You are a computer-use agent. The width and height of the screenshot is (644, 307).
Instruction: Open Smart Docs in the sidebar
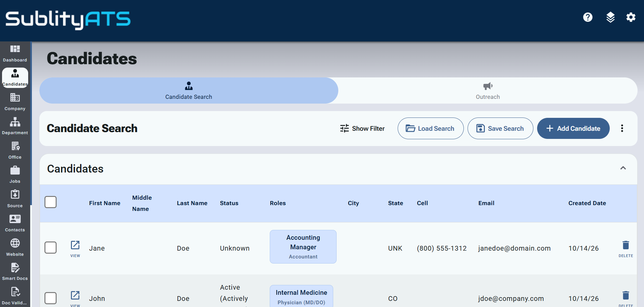point(15,272)
